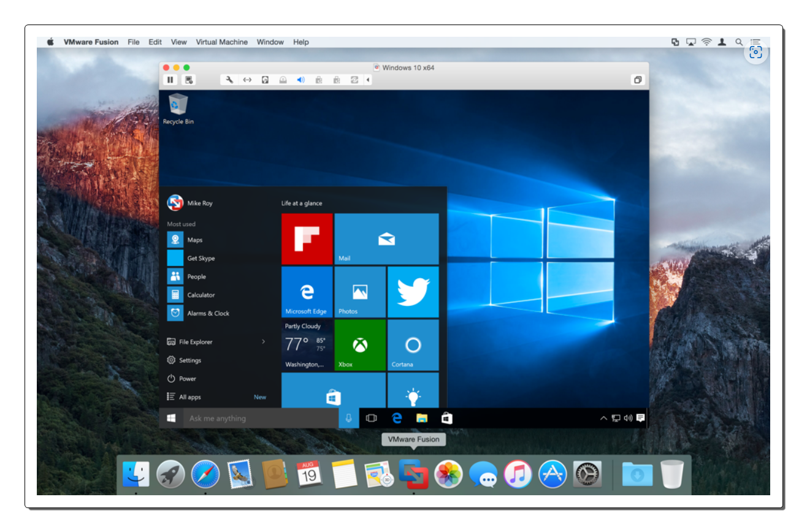The height and width of the screenshot is (532, 807).
Task: Open System Preferences from the Dock
Action: (587, 474)
